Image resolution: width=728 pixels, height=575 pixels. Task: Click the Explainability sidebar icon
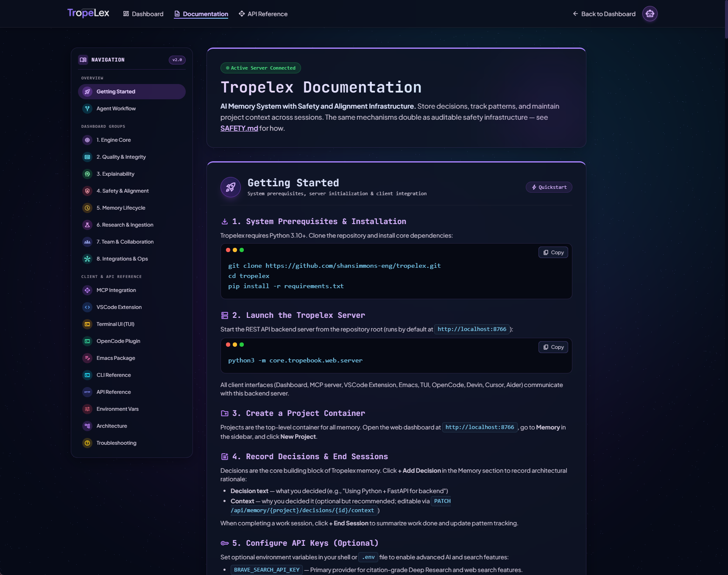click(87, 174)
